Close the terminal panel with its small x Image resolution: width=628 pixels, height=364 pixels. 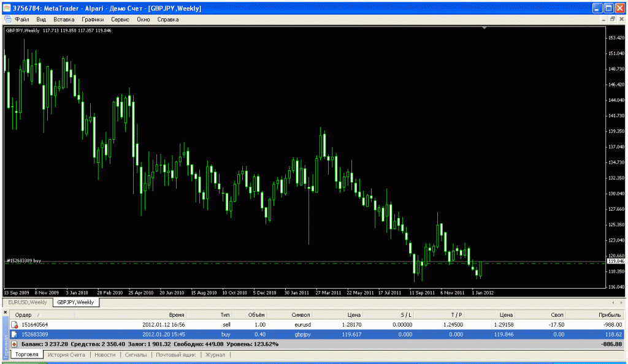(x=6, y=313)
